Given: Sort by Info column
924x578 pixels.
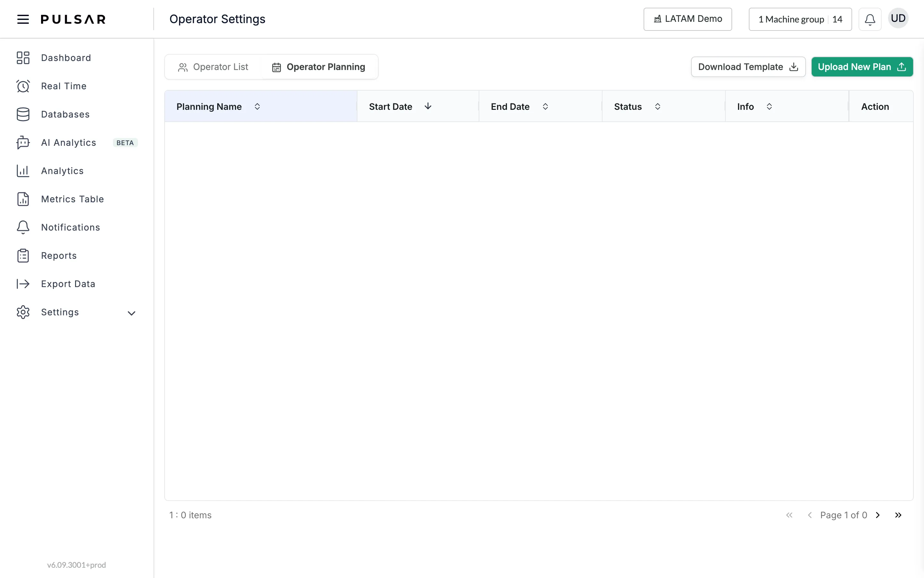Looking at the screenshot, I should coord(769,107).
